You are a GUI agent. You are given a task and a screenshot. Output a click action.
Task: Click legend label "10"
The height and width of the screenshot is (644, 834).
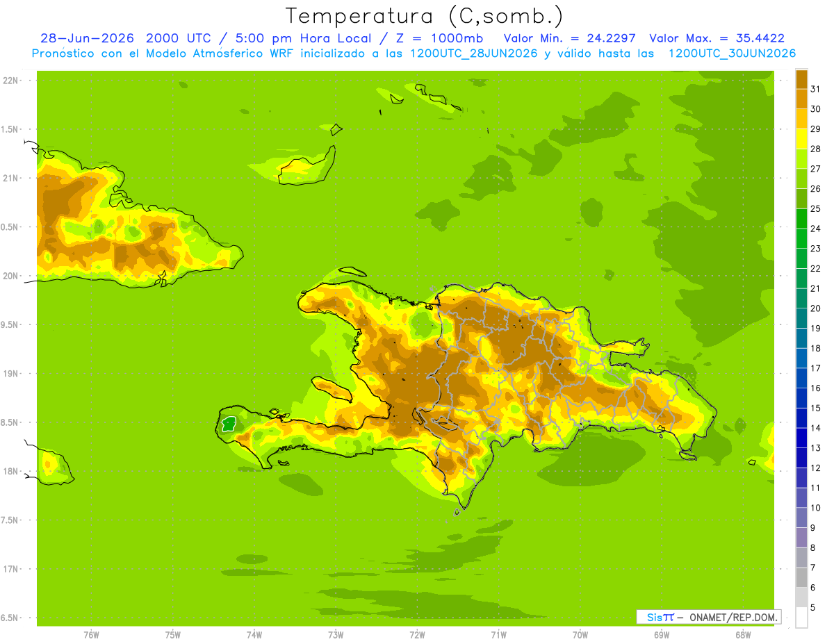coord(815,508)
